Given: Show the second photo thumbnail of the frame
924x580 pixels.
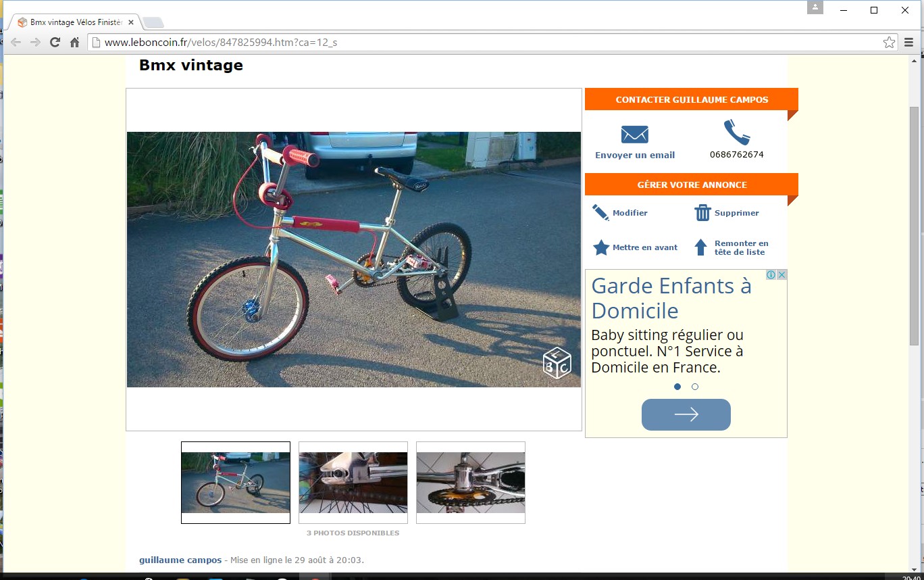Looking at the screenshot, I should (x=353, y=483).
